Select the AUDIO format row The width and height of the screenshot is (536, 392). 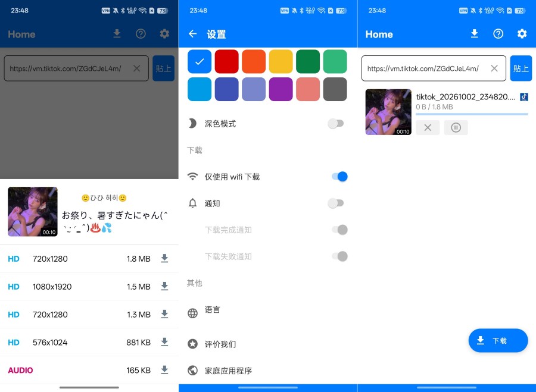[89, 370]
